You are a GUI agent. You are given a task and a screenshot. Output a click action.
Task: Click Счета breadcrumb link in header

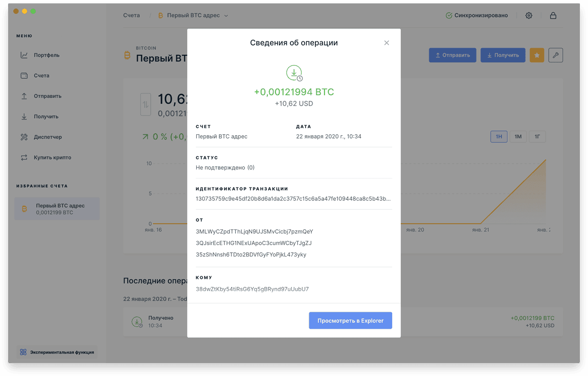(x=132, y=15)
